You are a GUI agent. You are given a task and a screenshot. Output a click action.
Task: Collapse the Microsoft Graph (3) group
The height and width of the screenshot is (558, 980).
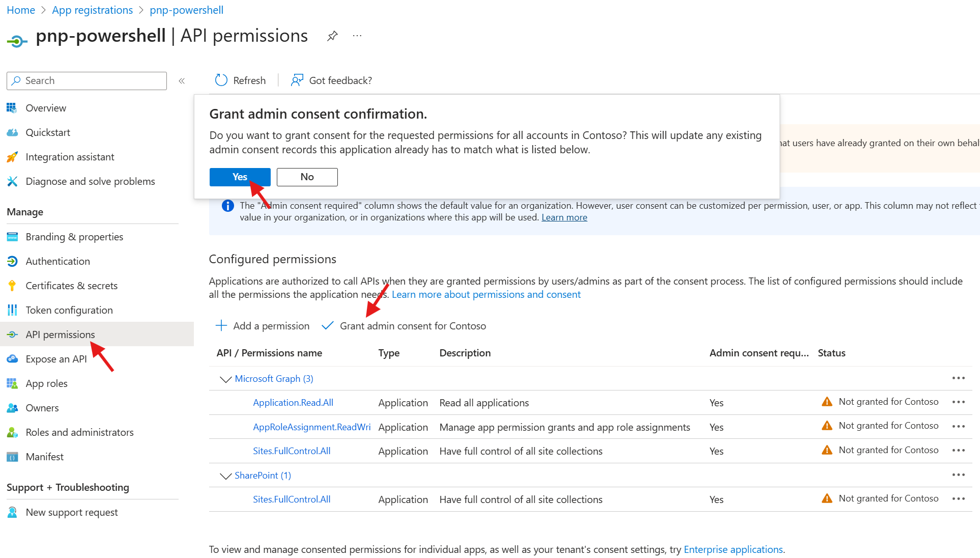[x=225, y=379]
